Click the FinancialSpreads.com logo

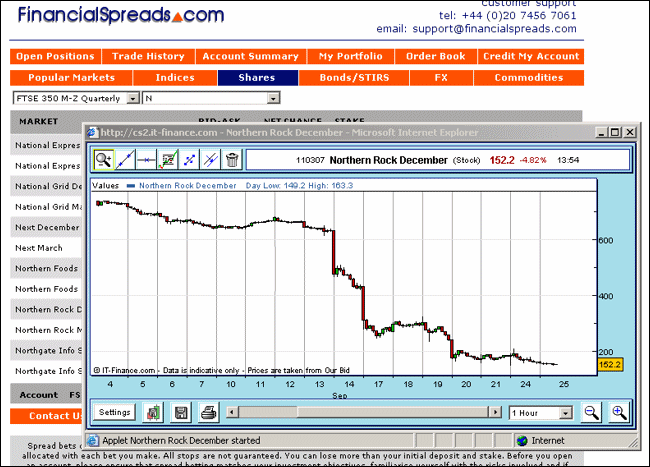[121, 15]
